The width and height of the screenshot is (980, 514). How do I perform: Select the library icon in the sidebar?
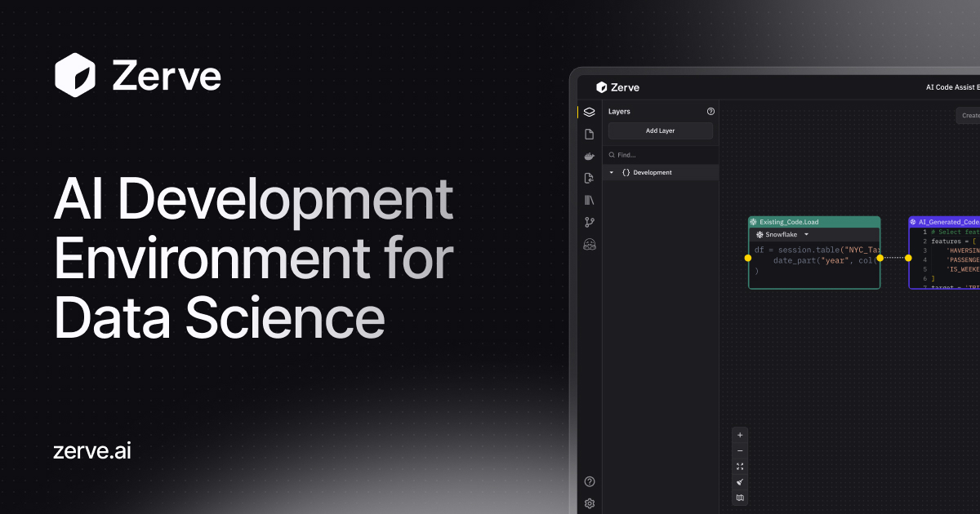point(589,200)
